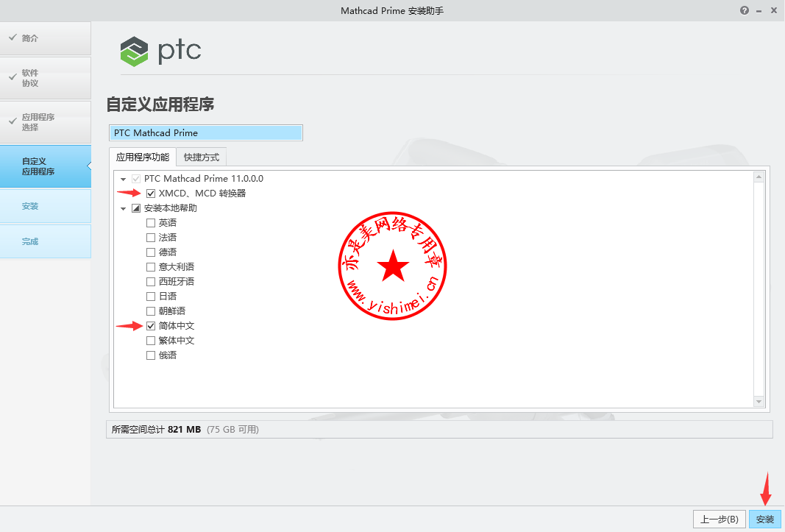Enable the 法语 help checkbox
The image size is (785, 532).
(x=151, y=238)
